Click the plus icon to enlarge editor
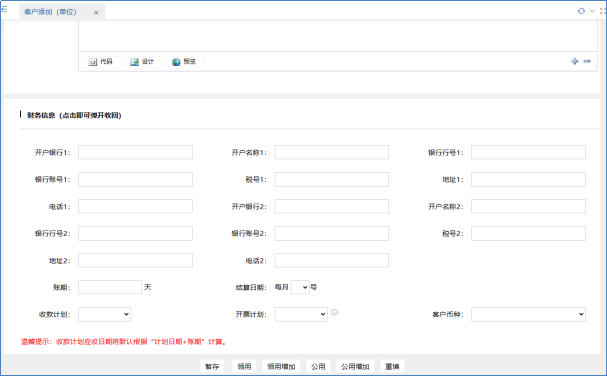The height and width of the screenshot is (377, 607). click(x=575, y=61)
